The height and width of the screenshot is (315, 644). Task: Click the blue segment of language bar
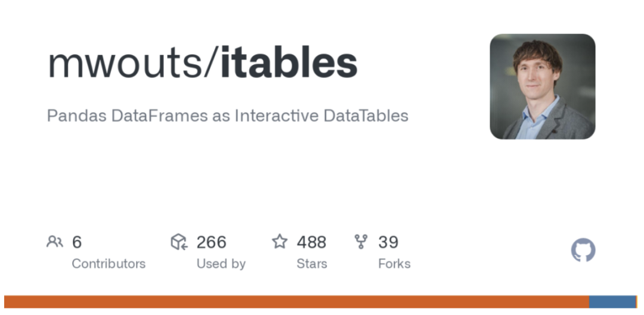pyautogui.click(x=612, y=302)
